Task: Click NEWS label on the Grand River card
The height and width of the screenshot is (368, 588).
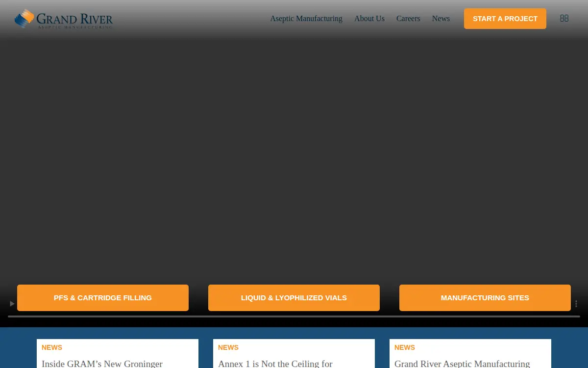Action: 405,347
